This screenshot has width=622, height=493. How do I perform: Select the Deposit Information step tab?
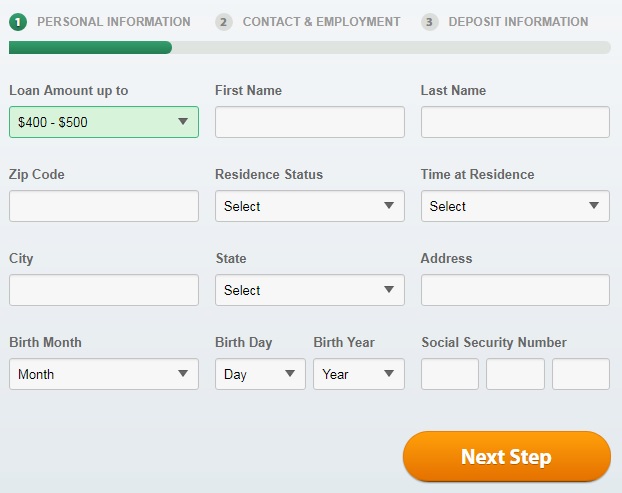[x=518, y=22]
